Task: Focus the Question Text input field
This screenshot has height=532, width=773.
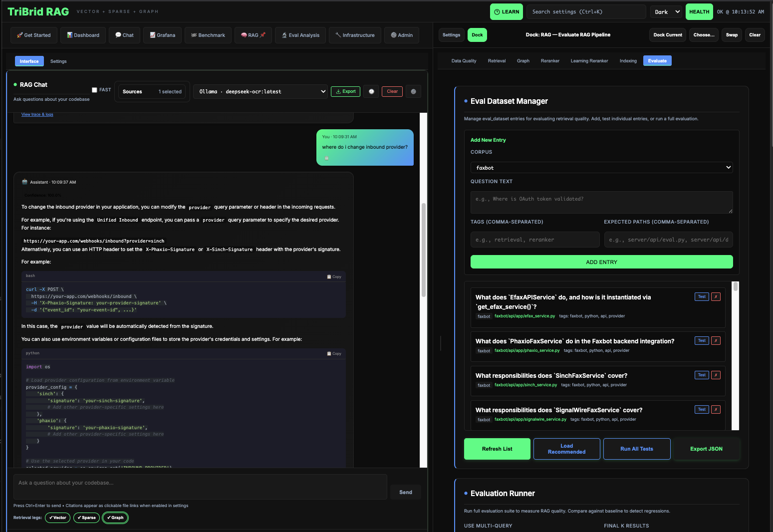Action: point(601,202)
